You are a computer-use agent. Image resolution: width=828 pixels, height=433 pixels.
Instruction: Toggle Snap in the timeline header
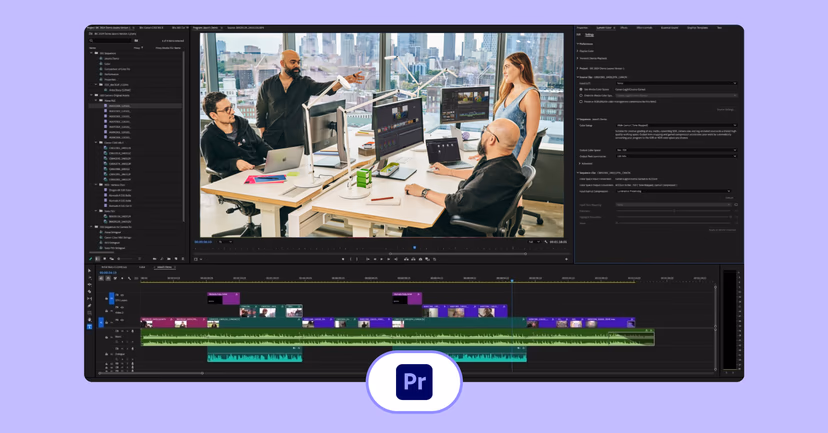pyautogui.click(x=108, y=278)
